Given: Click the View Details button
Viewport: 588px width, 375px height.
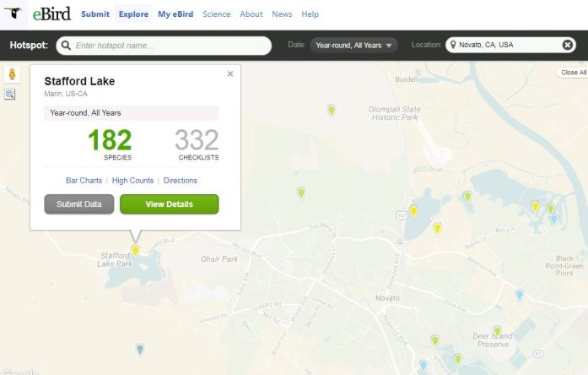Looking at the screenshot, I should point(169,204).
